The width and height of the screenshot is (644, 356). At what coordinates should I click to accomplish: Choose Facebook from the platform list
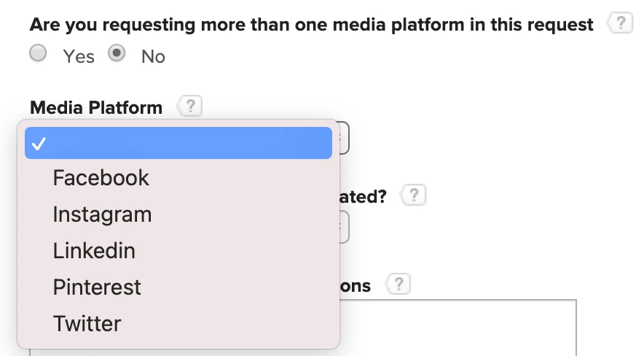pos(178,178)
